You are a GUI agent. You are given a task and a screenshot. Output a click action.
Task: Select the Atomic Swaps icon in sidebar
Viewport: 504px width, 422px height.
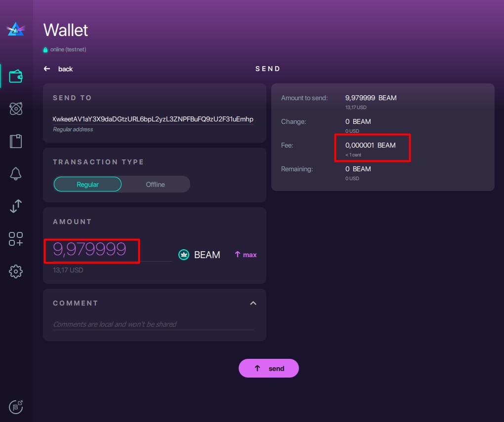click(x=15, y=110)
